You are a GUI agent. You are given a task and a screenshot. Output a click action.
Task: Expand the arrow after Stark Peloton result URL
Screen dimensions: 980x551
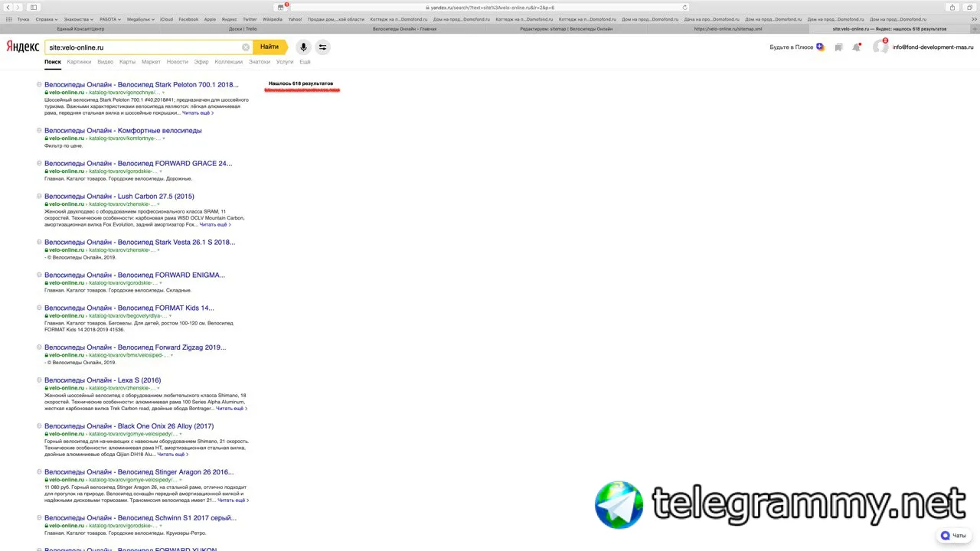coord(163,93)
